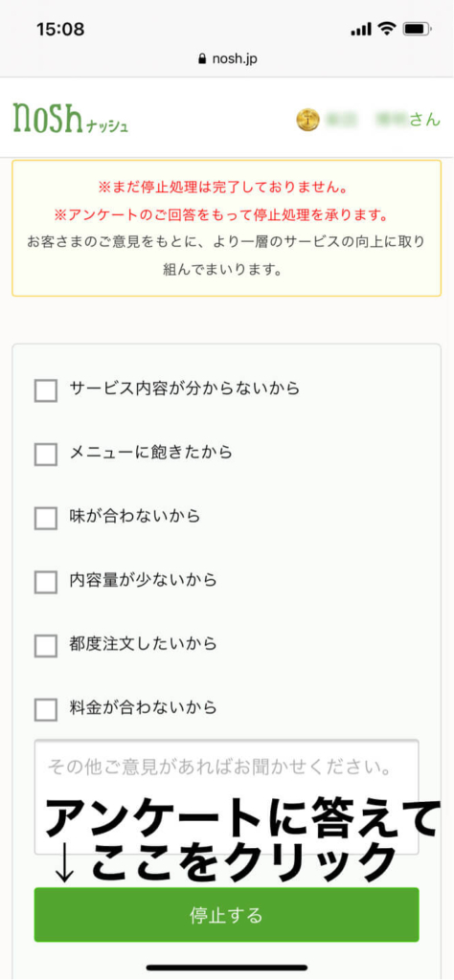The image size is (454, 980).
Task: Click the green '停止する' button
Action: 226,914
